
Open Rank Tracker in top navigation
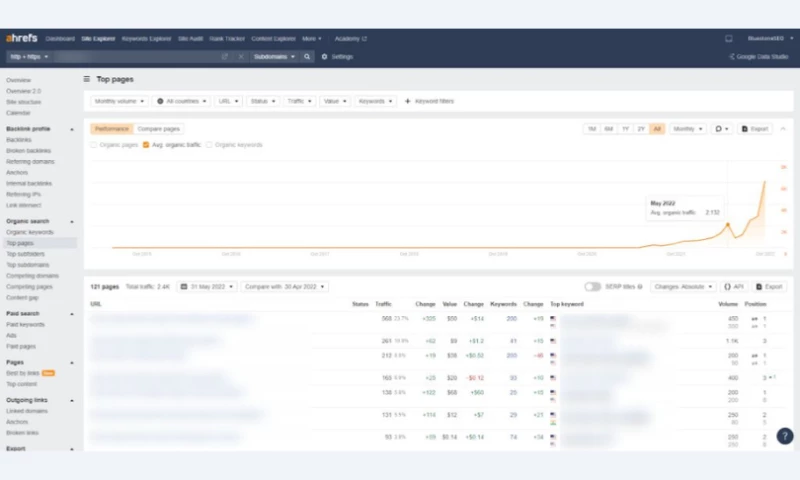[227, 39]
